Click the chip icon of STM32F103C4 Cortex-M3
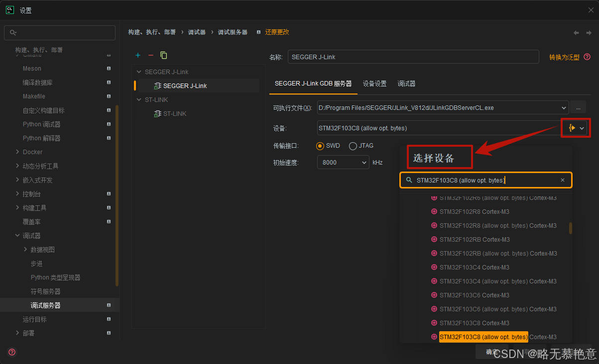 tap(434, 268)
